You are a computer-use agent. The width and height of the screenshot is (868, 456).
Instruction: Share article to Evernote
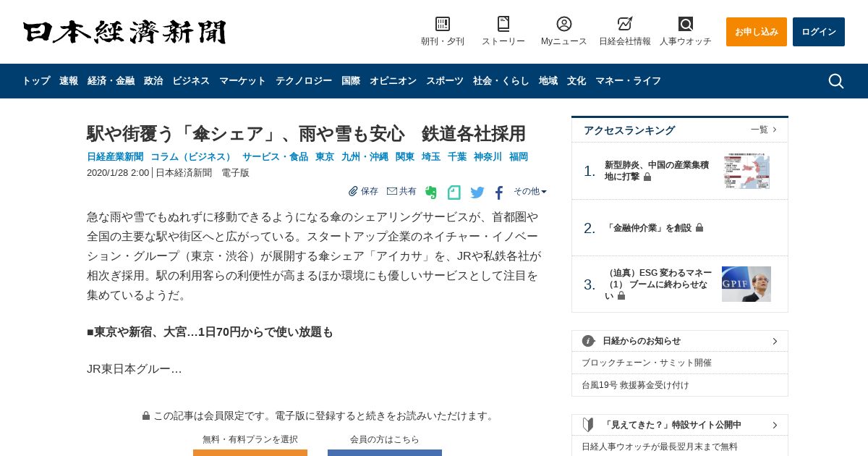[431, 193]
